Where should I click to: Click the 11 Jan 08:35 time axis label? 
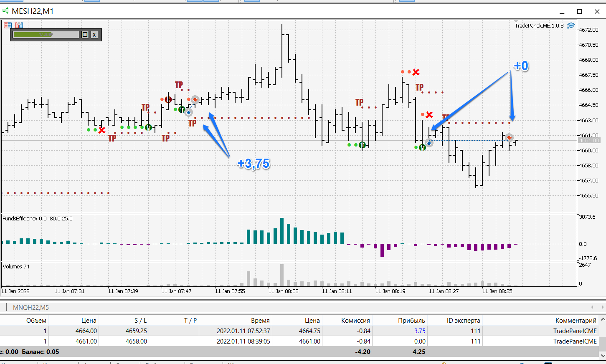(497, 291)
